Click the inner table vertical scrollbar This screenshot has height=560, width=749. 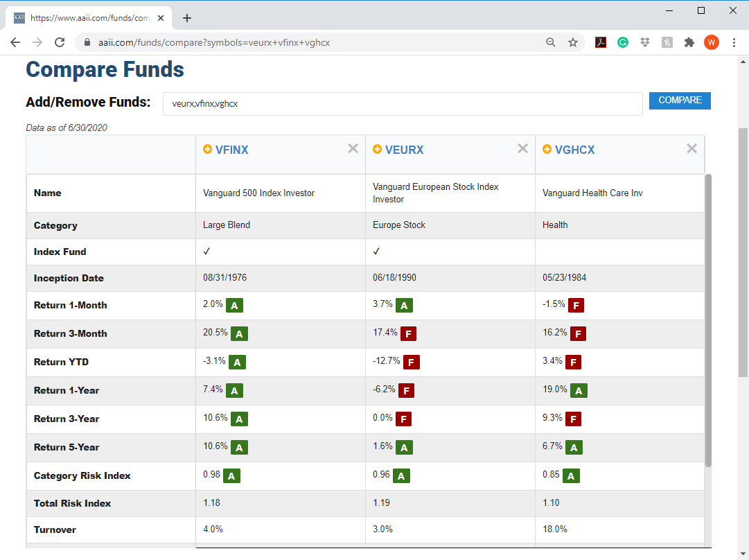pos(708,320)
